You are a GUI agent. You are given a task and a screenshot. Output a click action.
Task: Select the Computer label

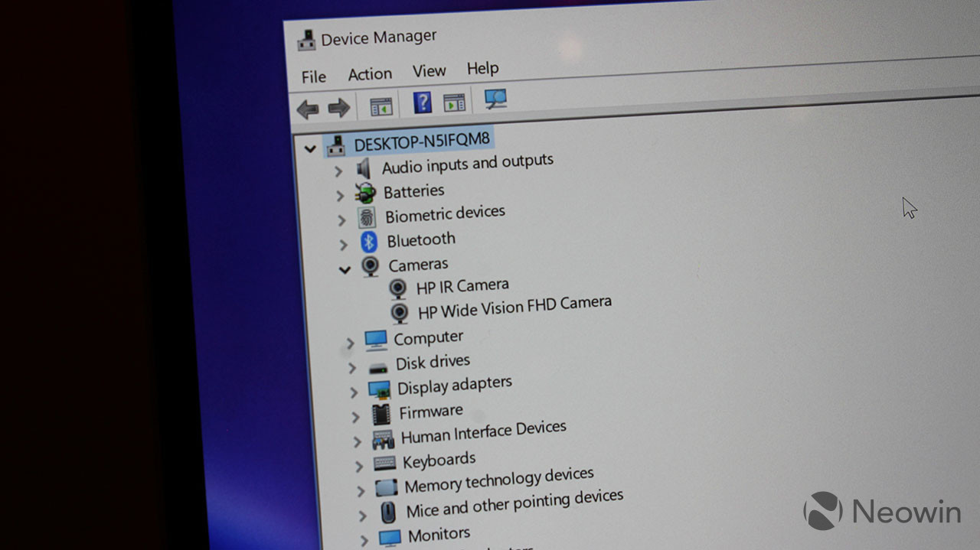coord(428,338)
